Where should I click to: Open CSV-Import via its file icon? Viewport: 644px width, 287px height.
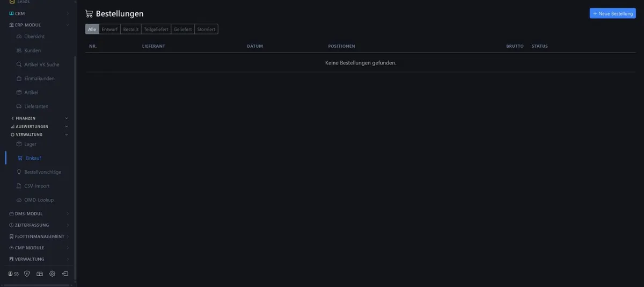(19, 186)
